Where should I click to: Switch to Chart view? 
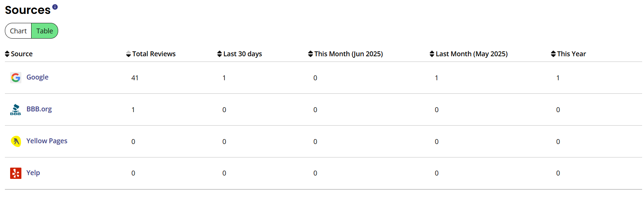[18, 31]
